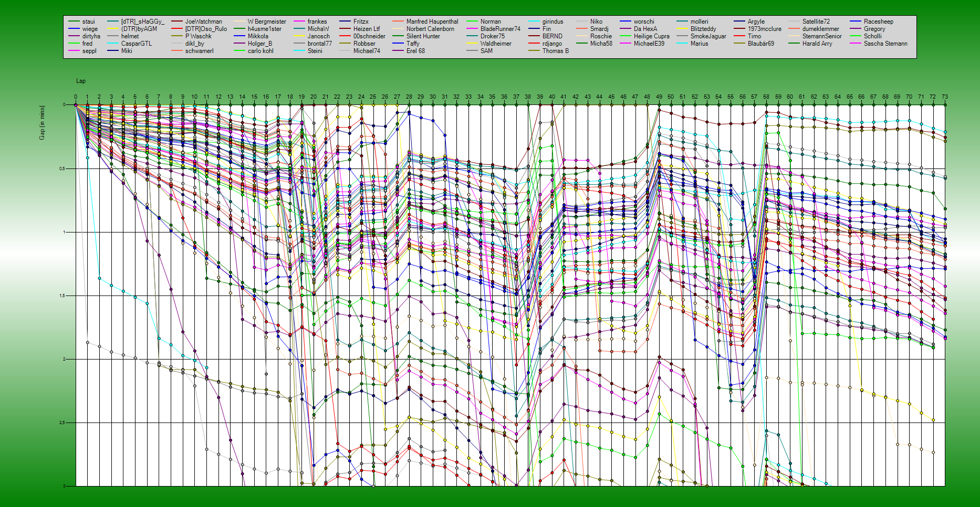This screenshot has height=507, width=980.
Task: Click the 'Niko' legend entry
Action: tap(590, 22)
